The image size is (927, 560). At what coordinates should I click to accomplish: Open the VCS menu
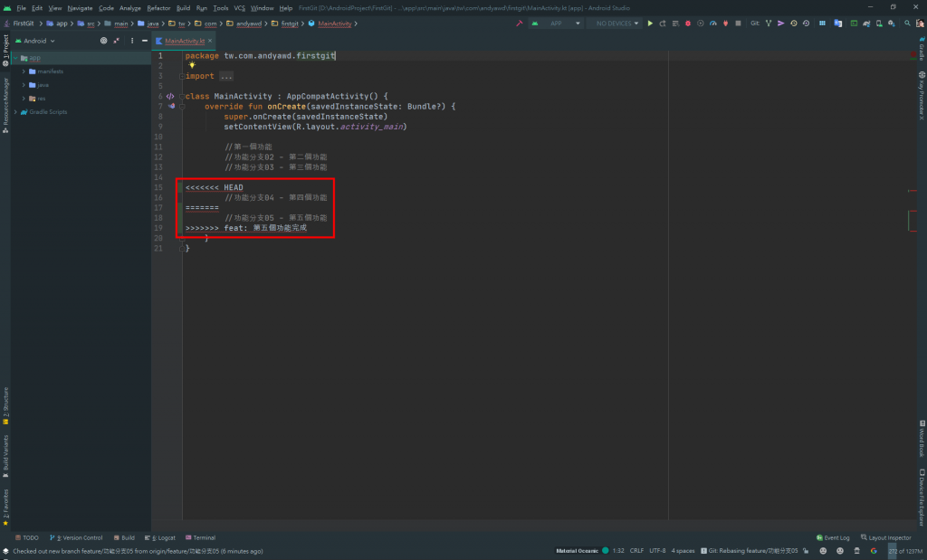239,8
